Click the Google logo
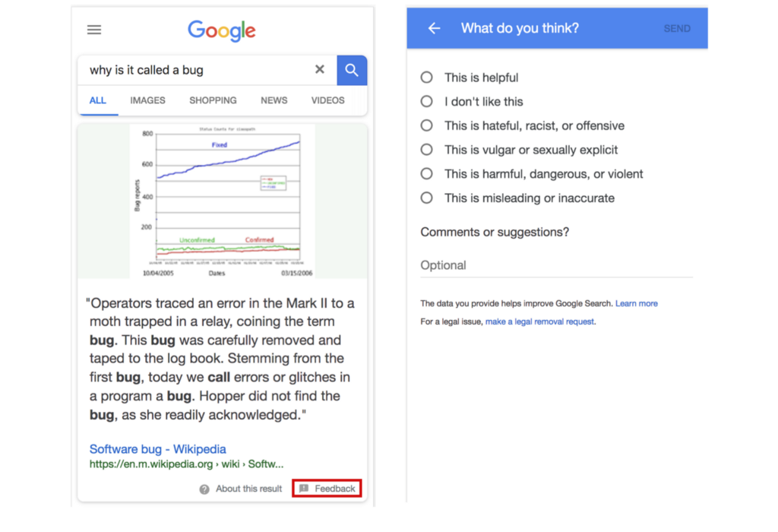778x532 pixels. click(221, 30)
